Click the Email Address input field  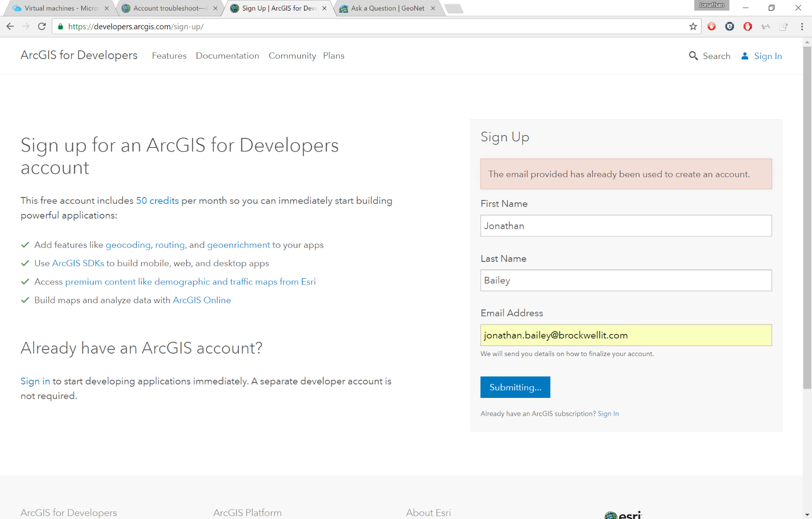click(x=626, y=335)
